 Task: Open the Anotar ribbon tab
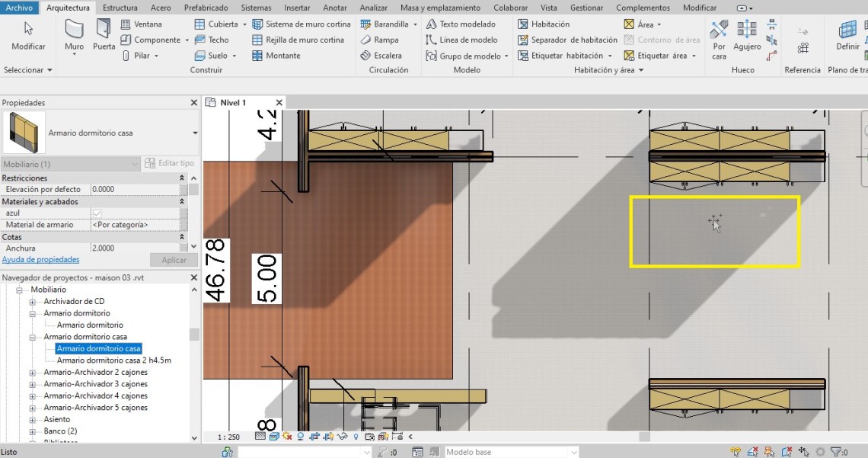tap(334, 8)
